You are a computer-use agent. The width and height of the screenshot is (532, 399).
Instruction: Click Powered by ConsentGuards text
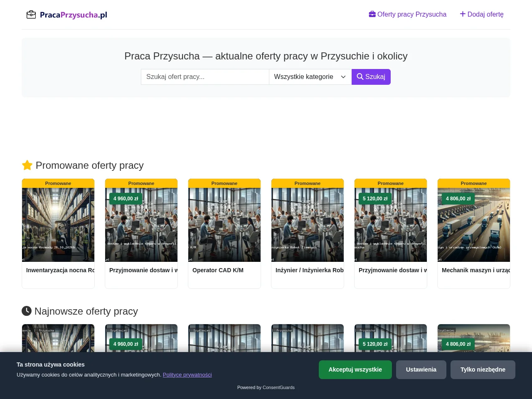click(x=266, y=387)
